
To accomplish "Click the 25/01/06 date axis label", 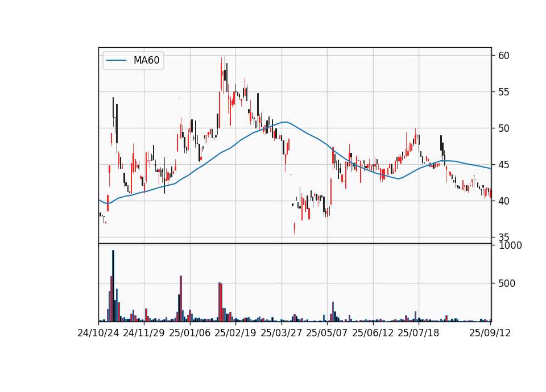I will tap(190, 333).
